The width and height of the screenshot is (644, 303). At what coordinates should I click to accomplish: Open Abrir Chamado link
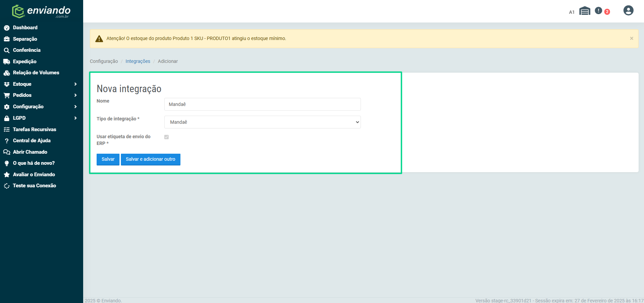30,152
